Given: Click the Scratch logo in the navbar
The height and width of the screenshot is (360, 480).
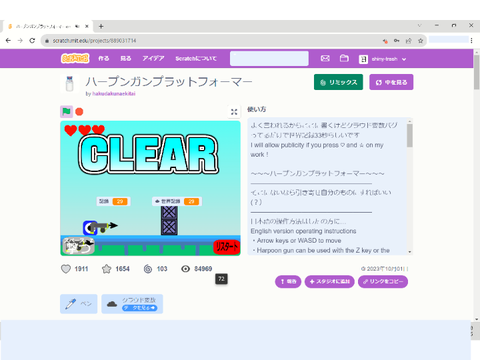Looking at the screenshot, I should [75, 58].
